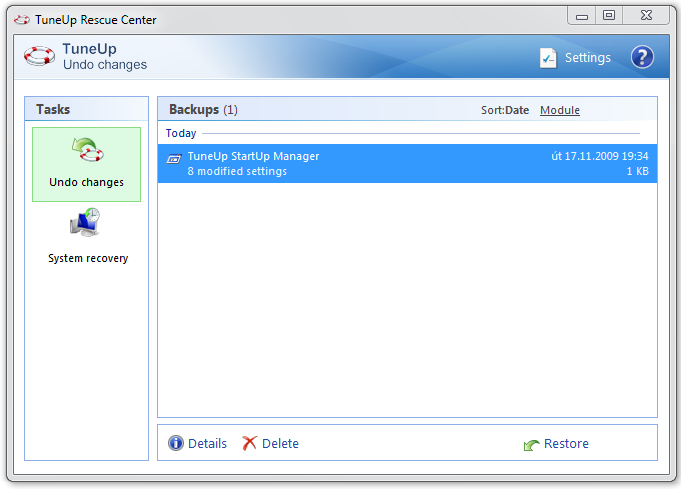Viewport: 681px width, 489px height.
Task: Delete the selected backup
Action: click(280, 443)
